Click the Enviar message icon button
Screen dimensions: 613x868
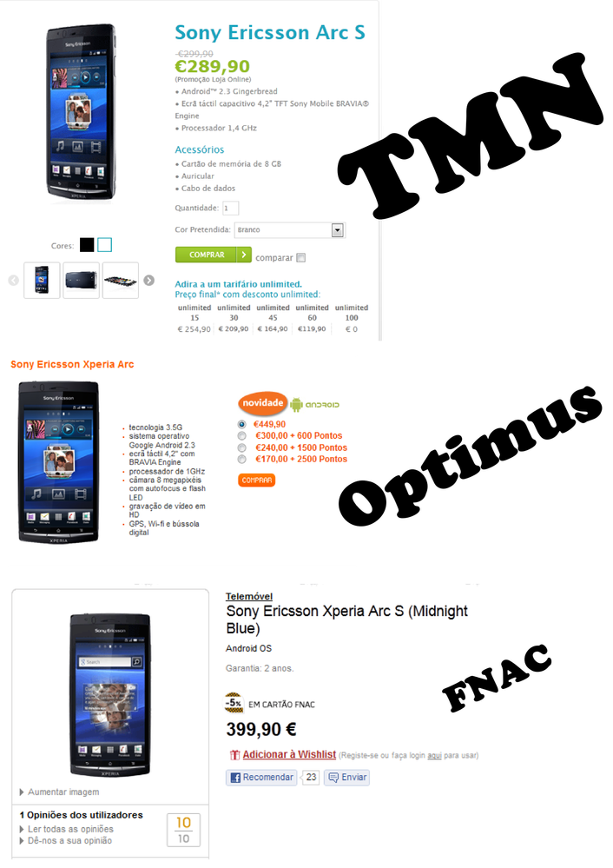tap(347, 778)
